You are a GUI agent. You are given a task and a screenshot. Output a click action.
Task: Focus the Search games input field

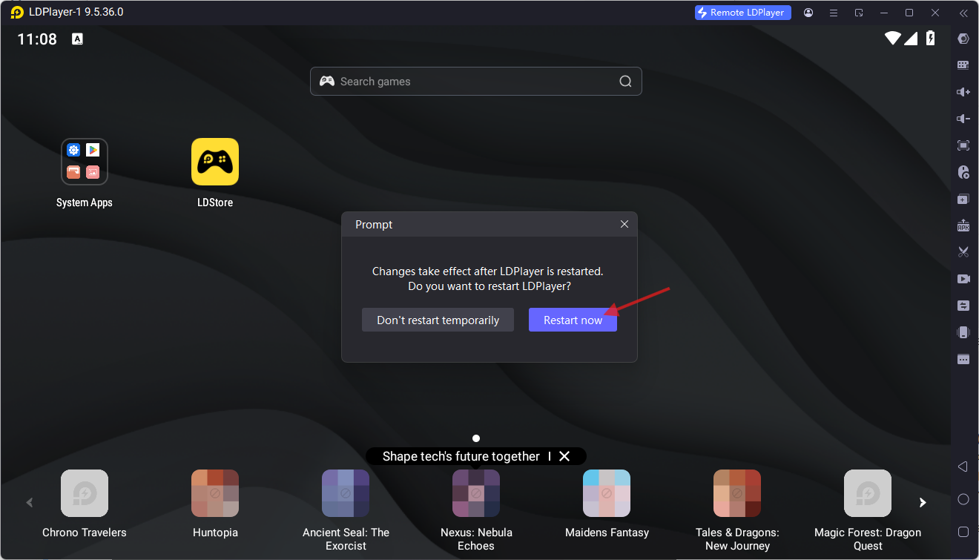point(476,82)
